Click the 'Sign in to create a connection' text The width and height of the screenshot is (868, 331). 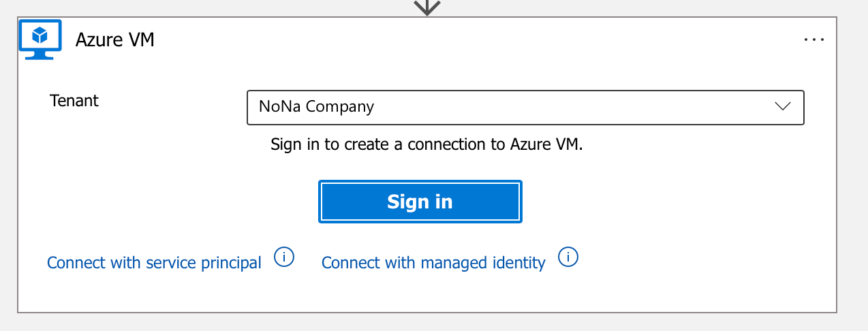(427, 144)
